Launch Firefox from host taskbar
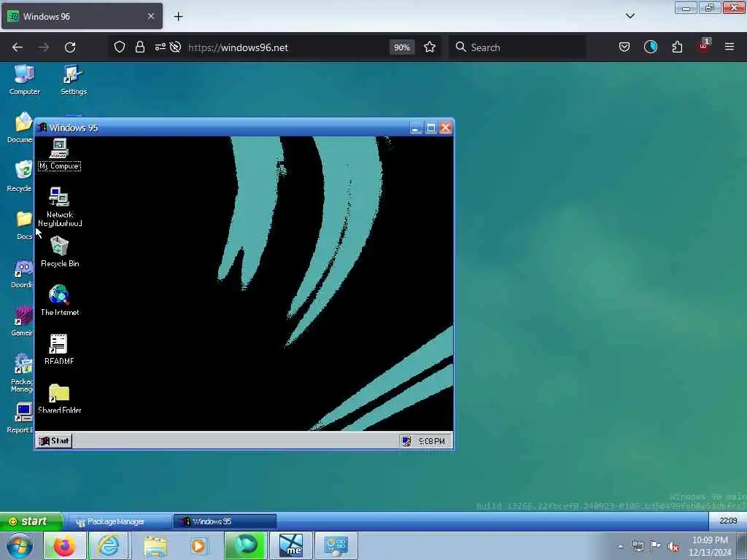The image size is (747, 560). point(64,545)
